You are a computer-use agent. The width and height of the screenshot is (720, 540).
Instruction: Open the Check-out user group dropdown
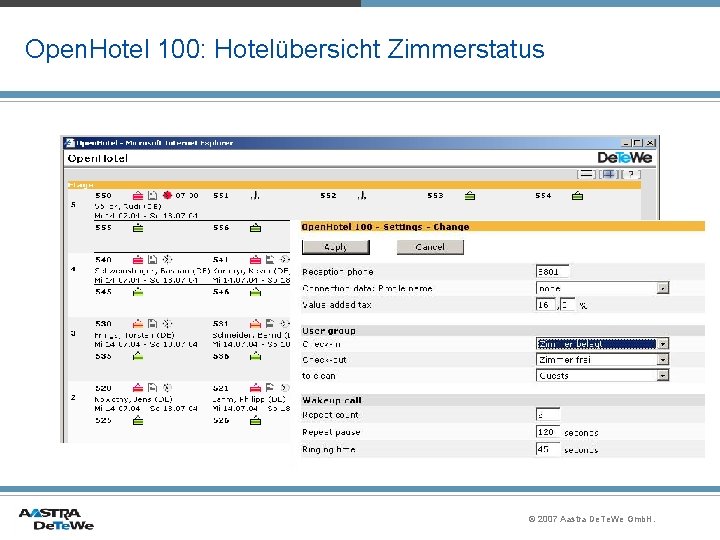click(x=663, y=360)
